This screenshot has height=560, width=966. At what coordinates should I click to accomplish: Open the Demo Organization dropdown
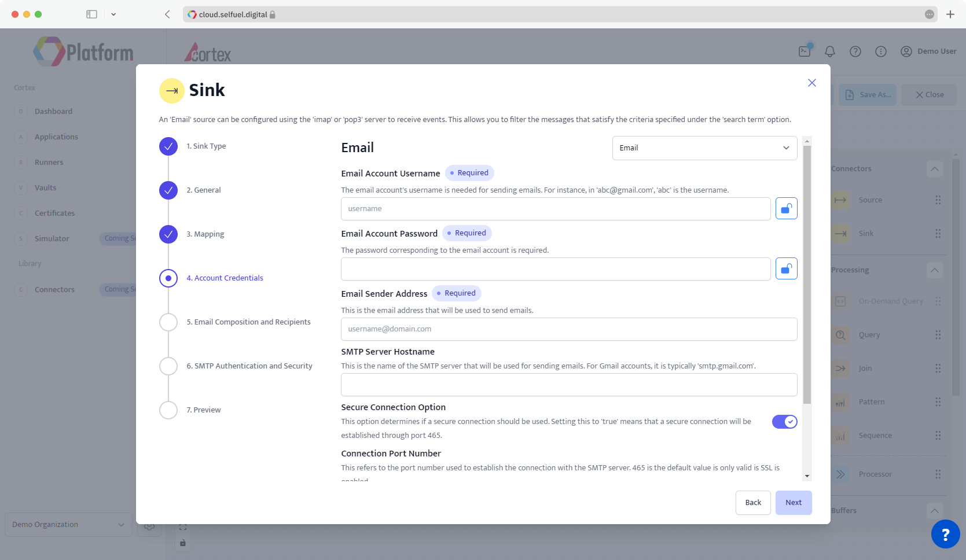tap(68, 525)
